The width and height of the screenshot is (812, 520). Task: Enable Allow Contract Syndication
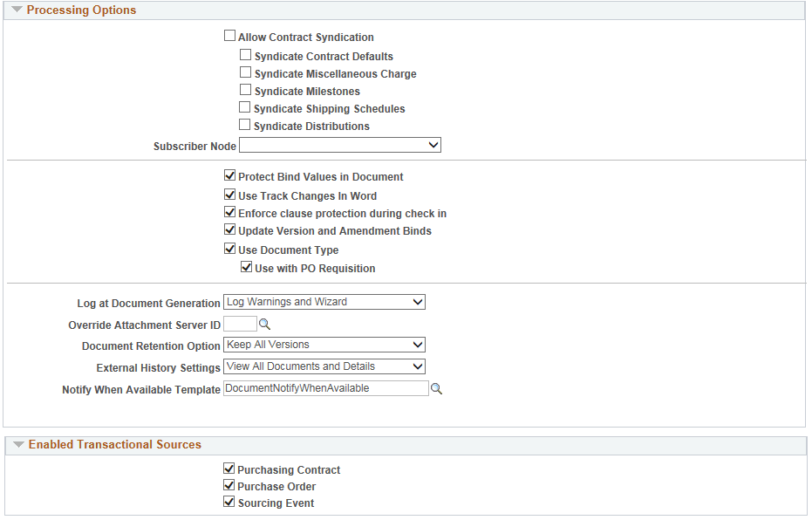(x=230, y=35)
